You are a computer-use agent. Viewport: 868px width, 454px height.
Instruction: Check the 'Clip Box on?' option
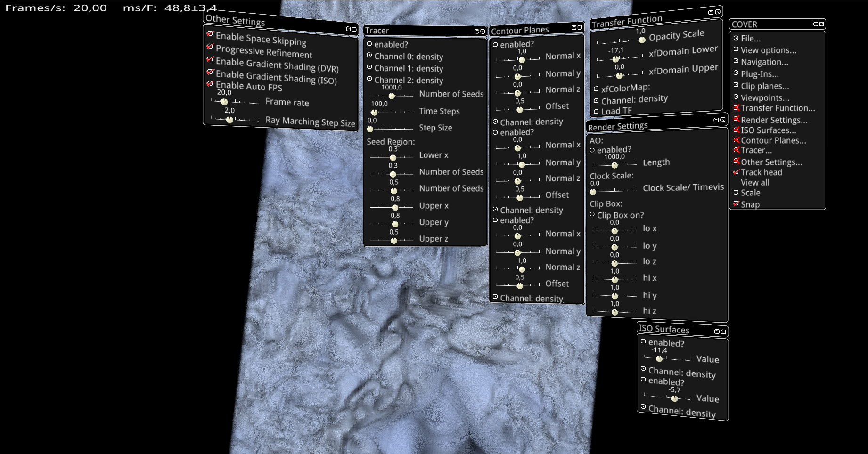tap(592, 215)
